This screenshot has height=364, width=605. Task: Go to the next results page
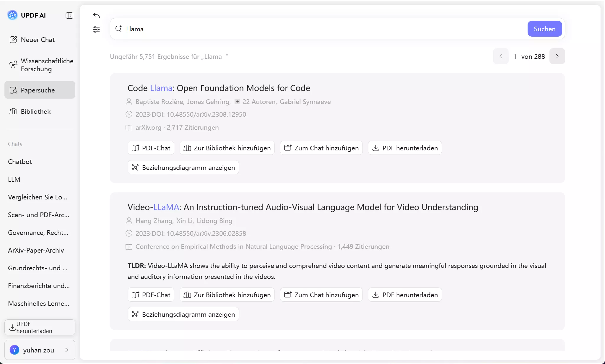pos(557,56)
